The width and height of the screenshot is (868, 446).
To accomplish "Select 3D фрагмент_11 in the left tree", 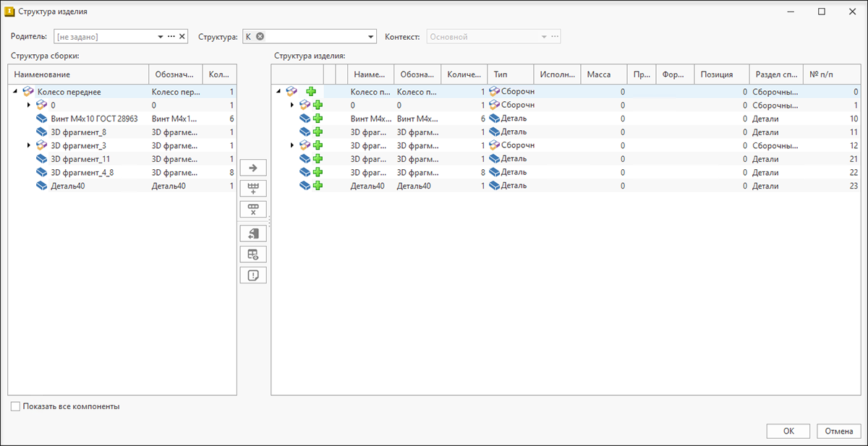I will coord(80,159).
